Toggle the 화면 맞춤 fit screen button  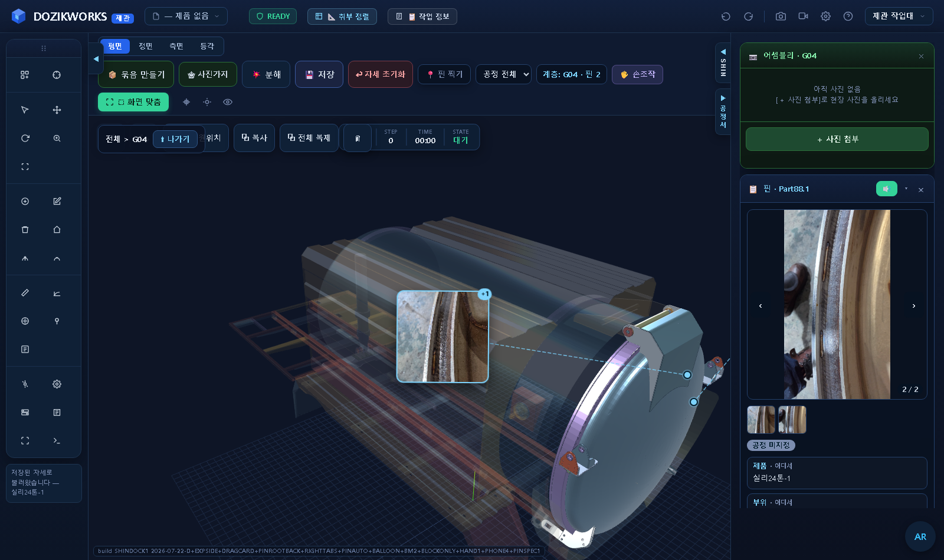[x=133, y=102]
